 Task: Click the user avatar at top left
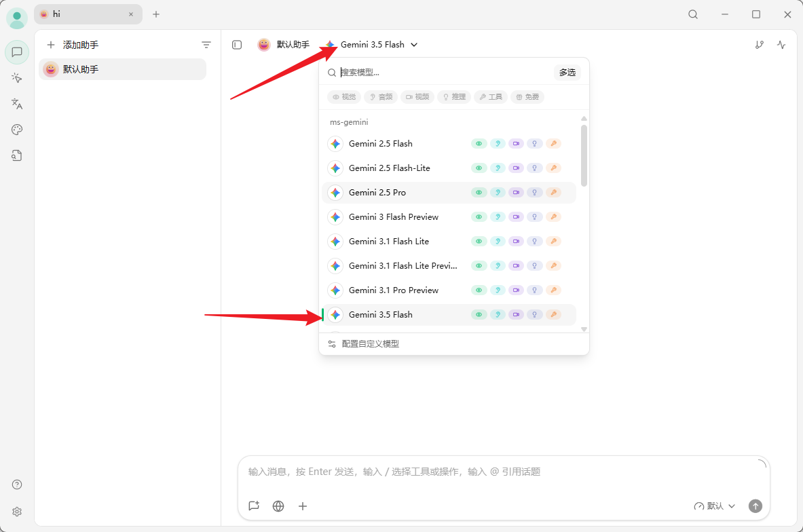pos(17,18)
